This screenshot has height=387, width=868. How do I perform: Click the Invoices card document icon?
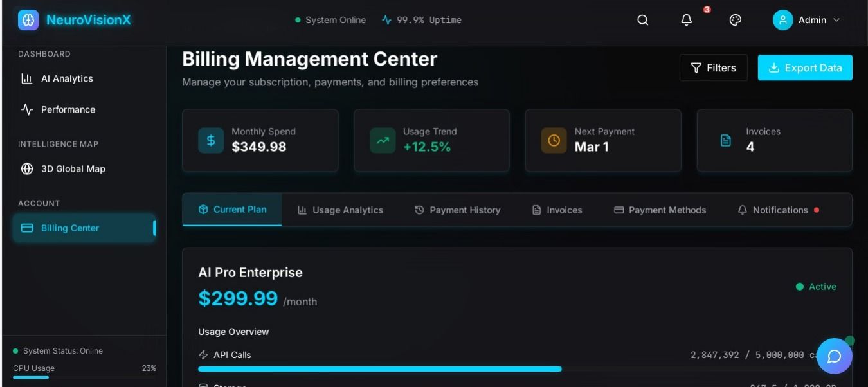pos(726,140)
